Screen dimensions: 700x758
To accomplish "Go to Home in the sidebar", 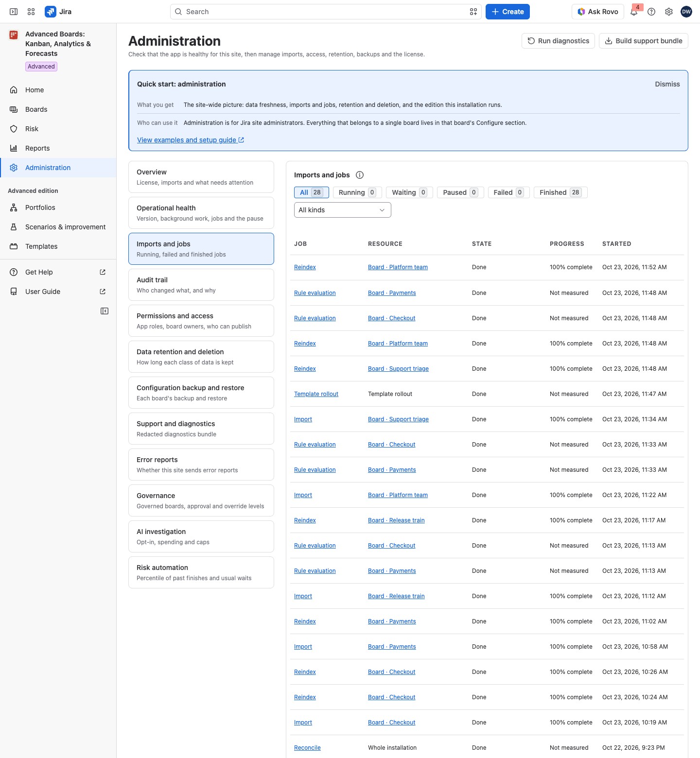I will 58,90.
